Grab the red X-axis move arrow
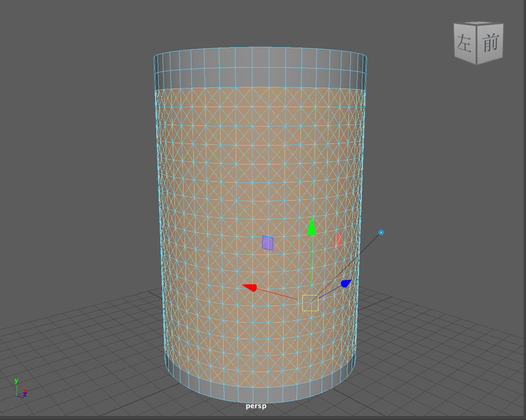 click(x=250, y=287)
